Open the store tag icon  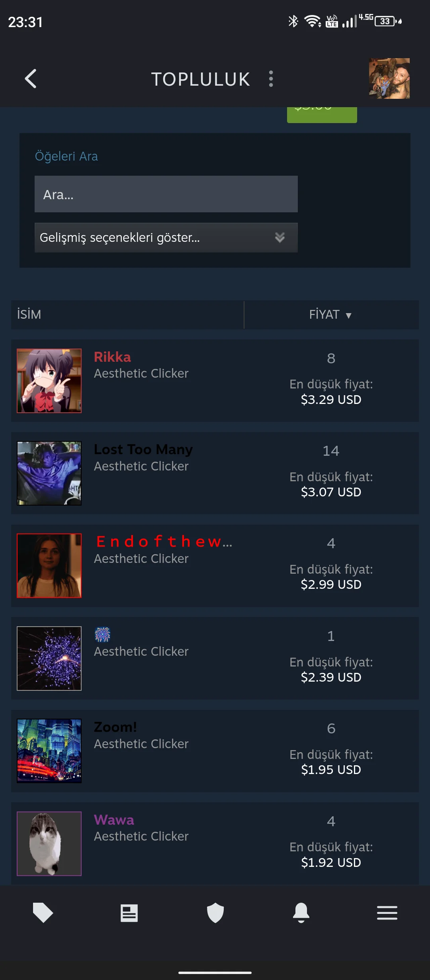[x=43, y=912]
